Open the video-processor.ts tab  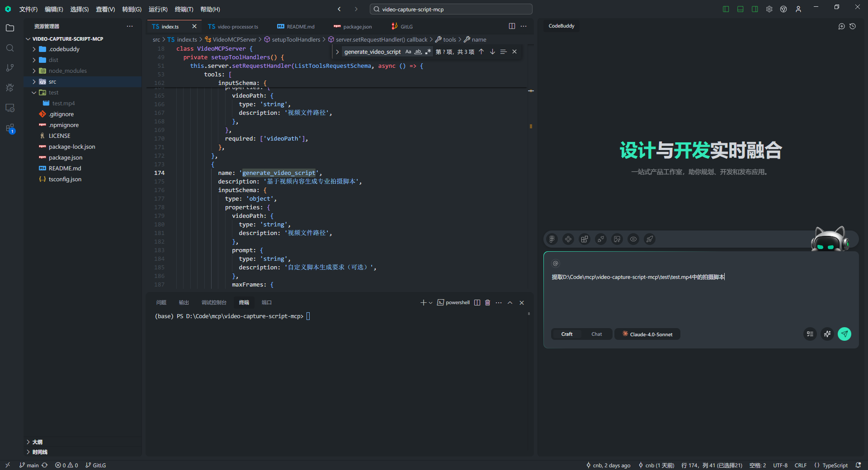coord(233,27)
